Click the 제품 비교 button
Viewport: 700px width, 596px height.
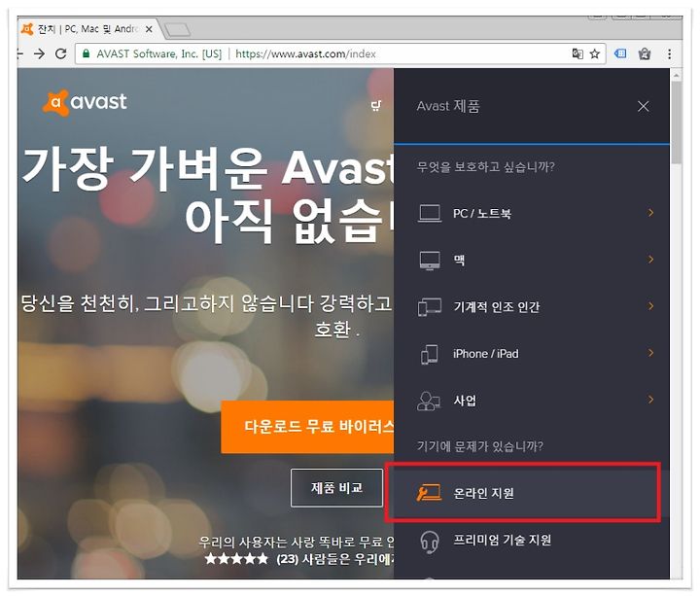336,488
